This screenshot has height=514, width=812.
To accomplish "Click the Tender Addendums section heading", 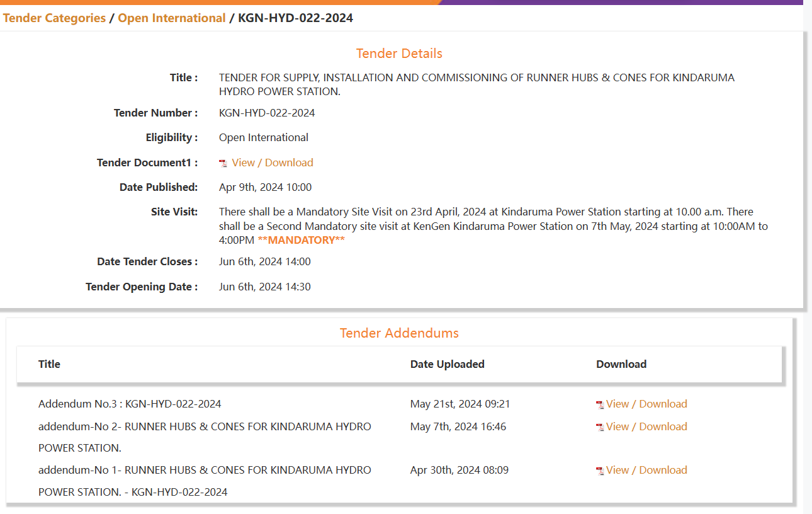I will [399, 333].
